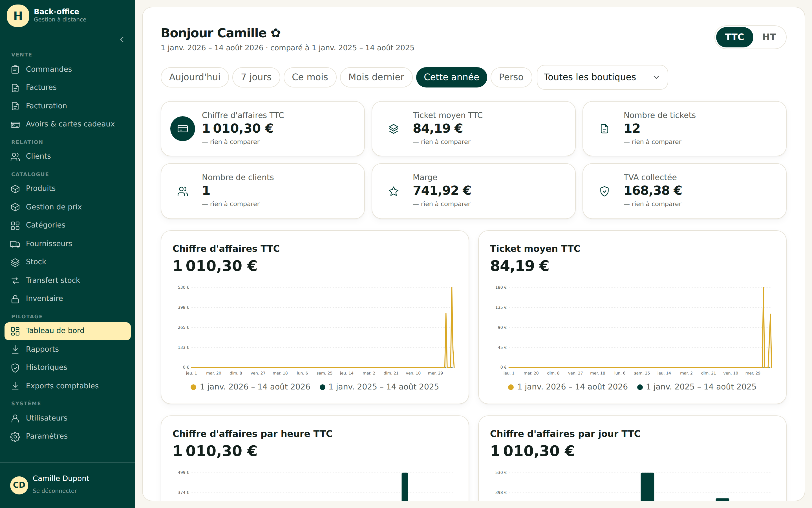Click the Fournisseurs truck icon
The width and height of the screenshot is (812, 508).
[x=15, y=244]
